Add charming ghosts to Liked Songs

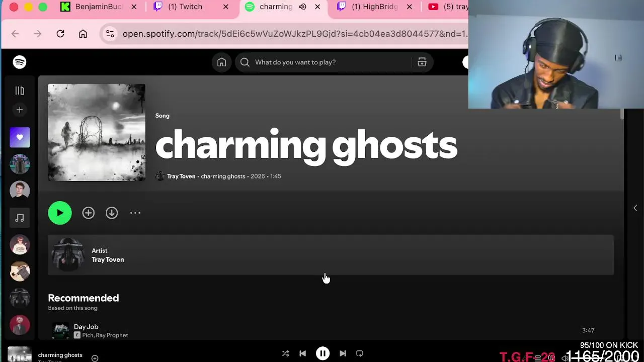pos(88,213)
